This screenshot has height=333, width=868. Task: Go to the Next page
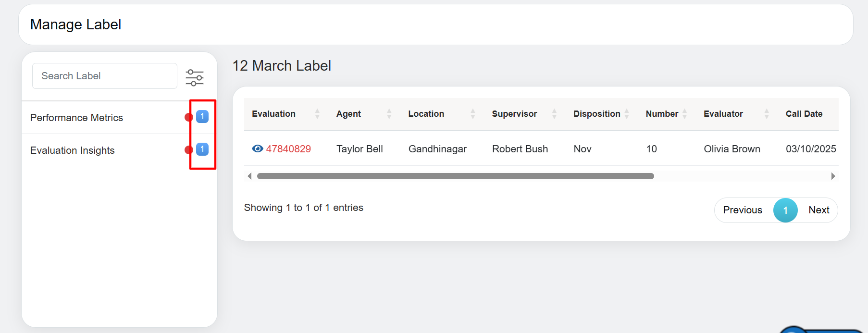click(x=818, y=210)
